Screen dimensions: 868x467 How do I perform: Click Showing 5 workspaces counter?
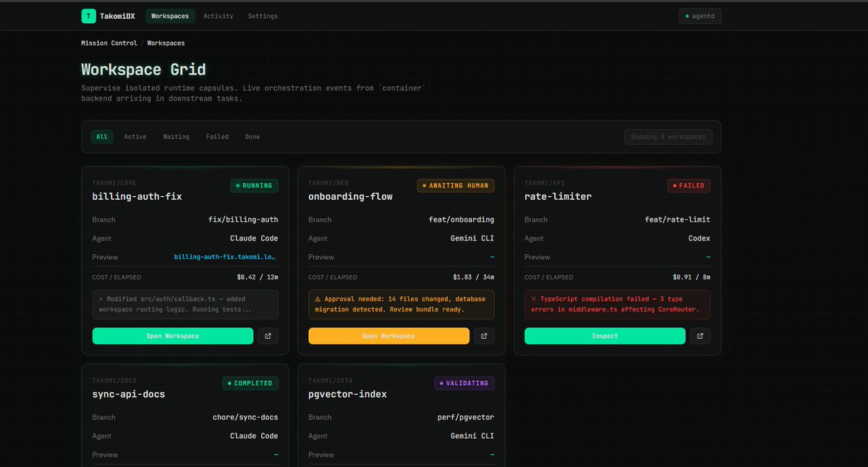[x=668, y=137]
